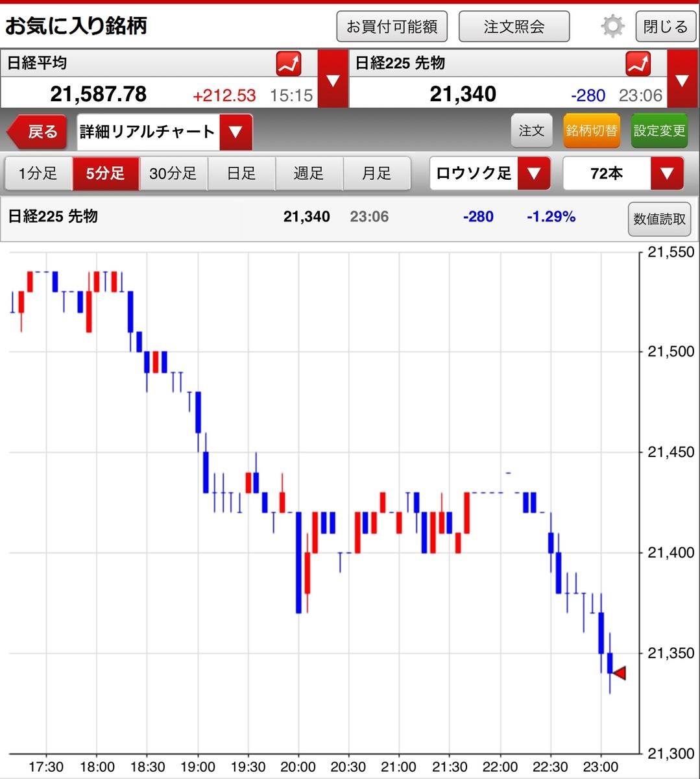Click the 21,300 price axis label

671,753
